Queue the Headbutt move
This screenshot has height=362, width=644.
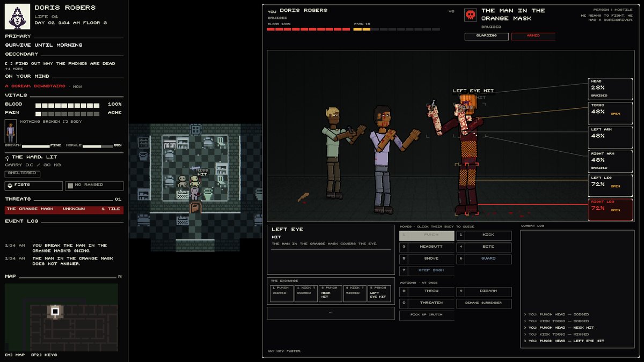pos(427,247)
